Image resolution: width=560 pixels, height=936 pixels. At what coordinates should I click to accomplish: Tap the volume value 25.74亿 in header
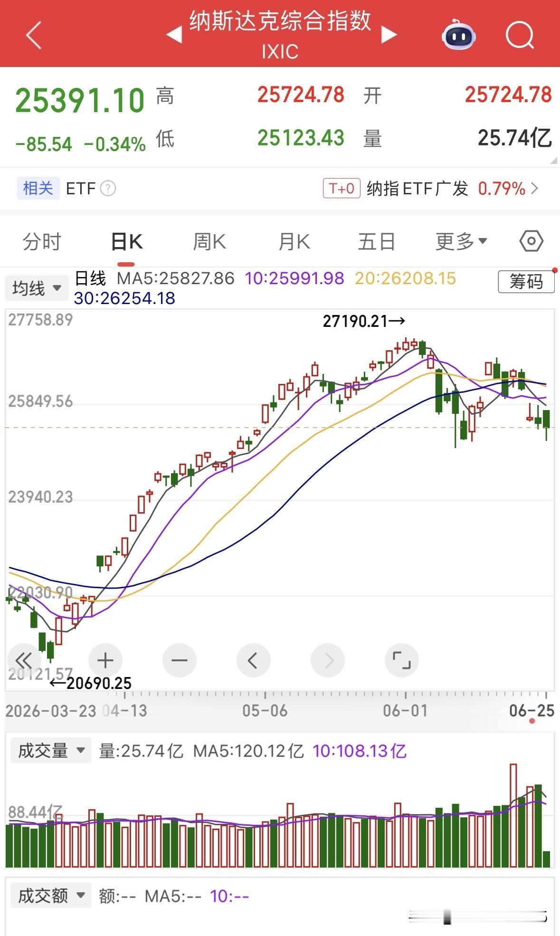point(515,138)
